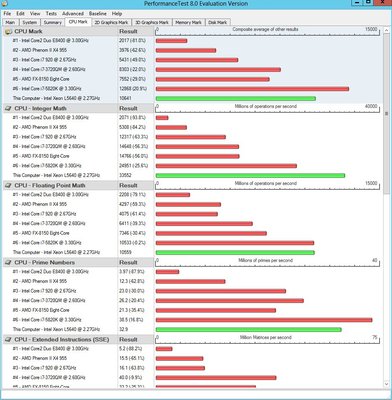Open the System tab
The height and width of the screenshot is (400, 392).
pyautogui.click(x=30, y=22)
